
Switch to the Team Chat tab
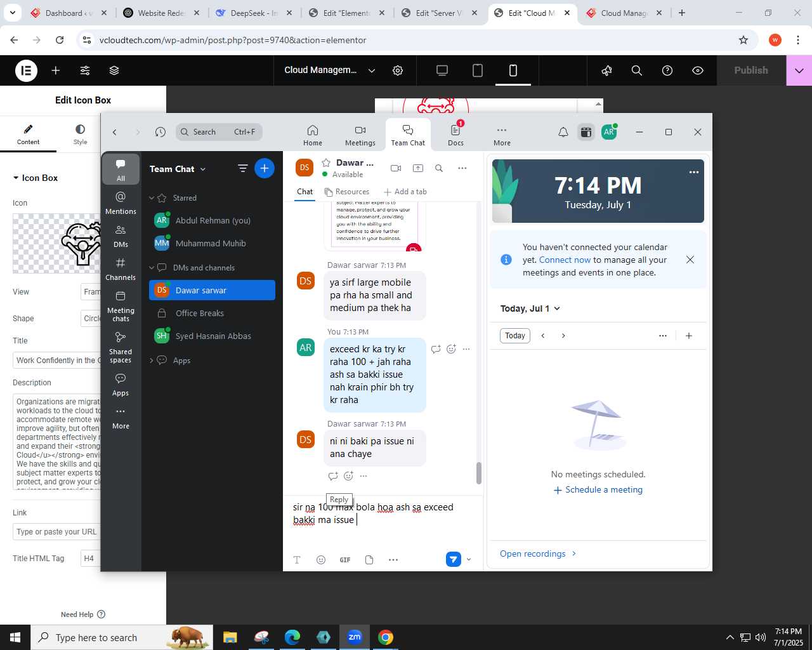(x=408, y=135)
